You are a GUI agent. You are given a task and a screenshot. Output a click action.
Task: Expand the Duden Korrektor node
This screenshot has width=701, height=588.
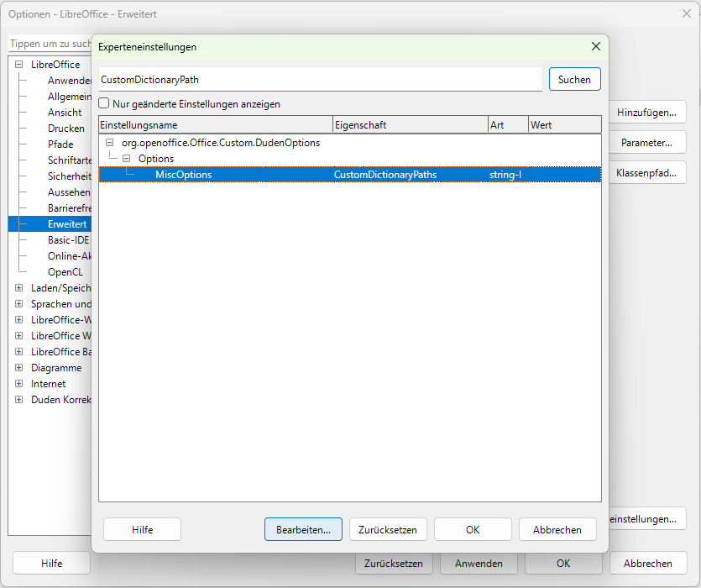[18, 400]
